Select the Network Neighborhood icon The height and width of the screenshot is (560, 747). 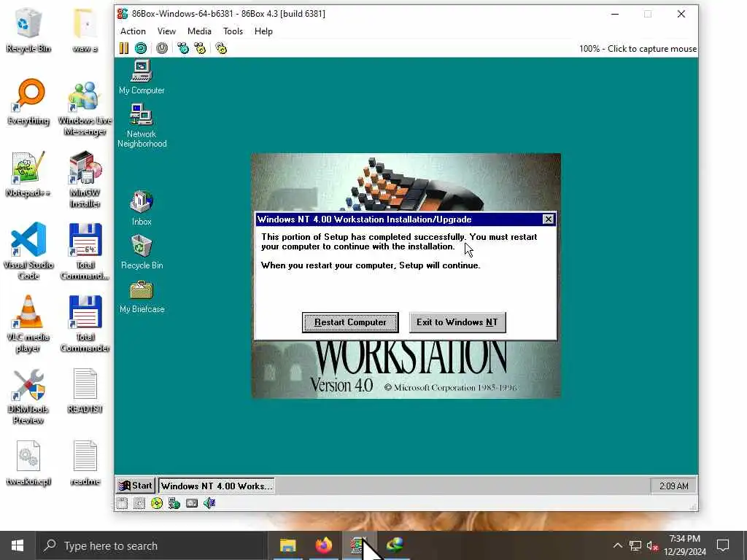pyautogui.click(x=142, y=125)
